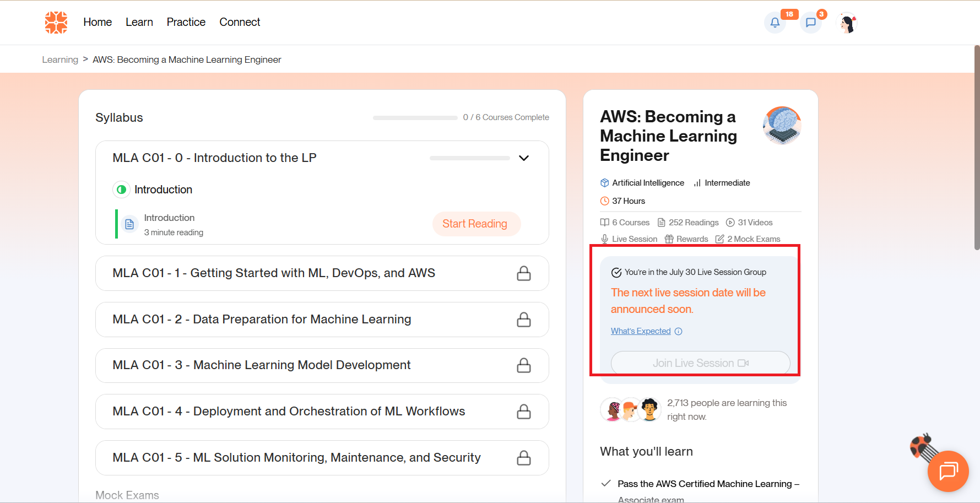Switch to the Connect section
The height and width of the screenshot is (503, 980).
click(x=239, y=22)
